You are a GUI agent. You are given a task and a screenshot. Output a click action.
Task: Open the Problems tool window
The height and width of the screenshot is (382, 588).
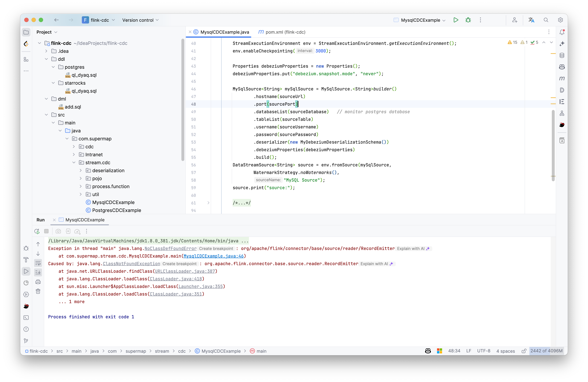click(x=26, y=329)
